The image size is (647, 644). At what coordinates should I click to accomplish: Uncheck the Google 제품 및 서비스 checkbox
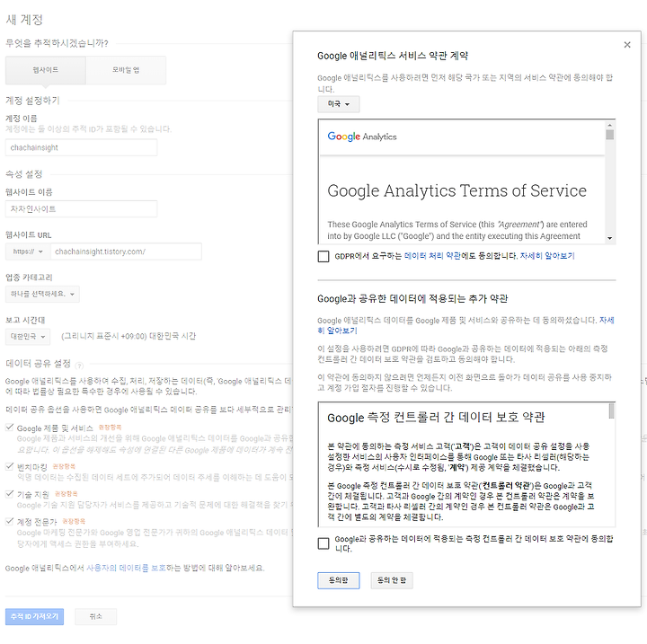click(x=10, y=427)
